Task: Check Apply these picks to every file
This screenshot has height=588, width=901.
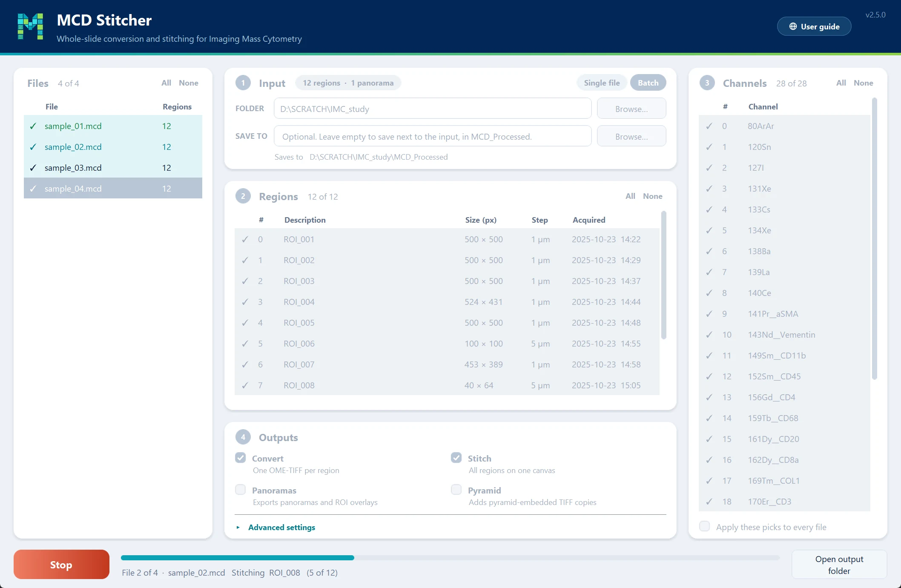Action: 705,526
